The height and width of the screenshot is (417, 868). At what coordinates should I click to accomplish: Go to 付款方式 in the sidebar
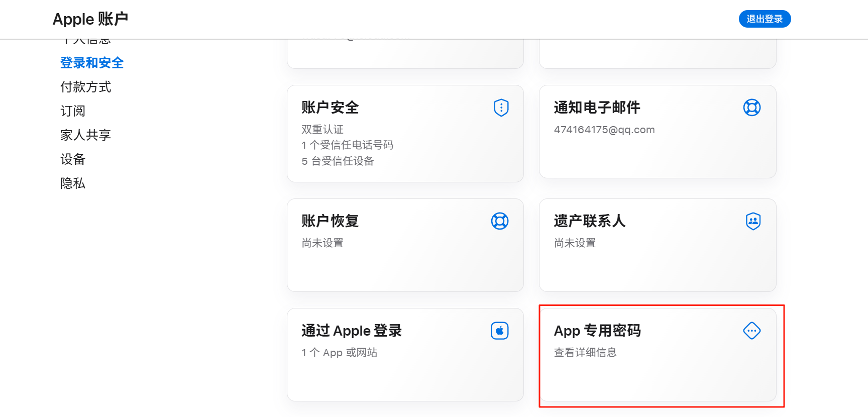85,87
